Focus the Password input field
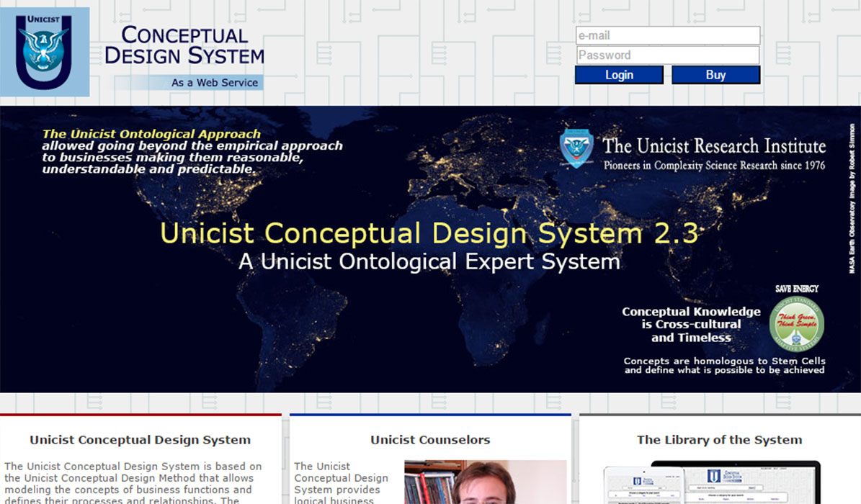Screen dimensions: 861x504 pyautogui.click(x=667, y=55)
